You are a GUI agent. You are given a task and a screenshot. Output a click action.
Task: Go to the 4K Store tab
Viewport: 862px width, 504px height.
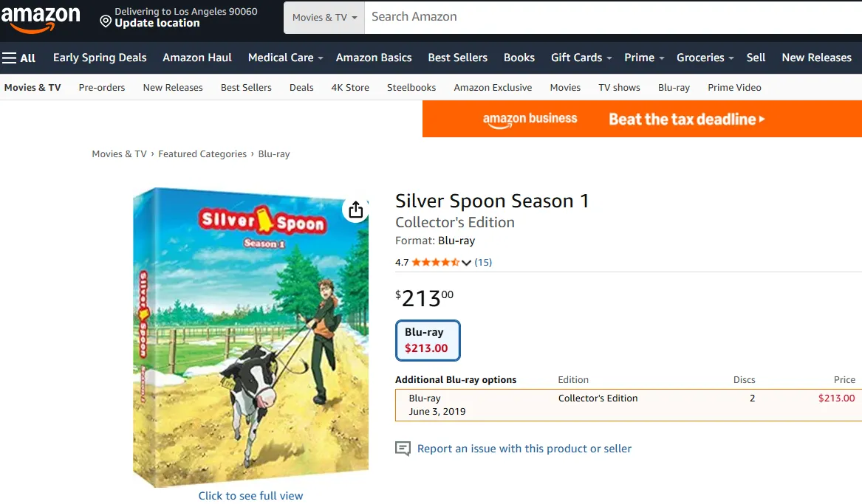[350, 87]
